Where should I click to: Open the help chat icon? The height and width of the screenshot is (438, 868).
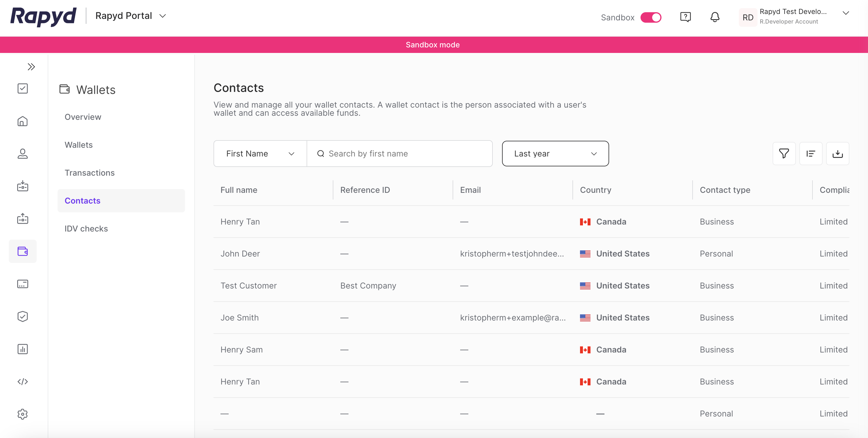(x=685, y=17)
